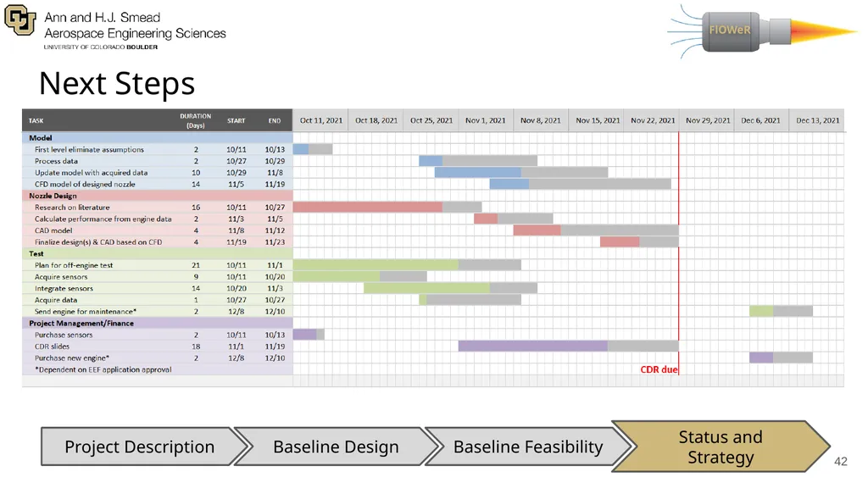The image size is (868, 488).
Task: Select the 'Purchase new engine*' purple bar
Action: [x=761, y=358]
